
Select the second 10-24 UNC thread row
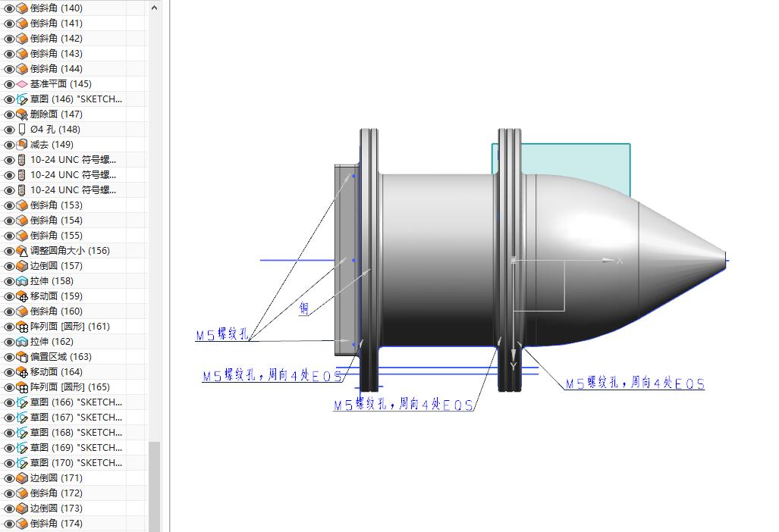74,175
